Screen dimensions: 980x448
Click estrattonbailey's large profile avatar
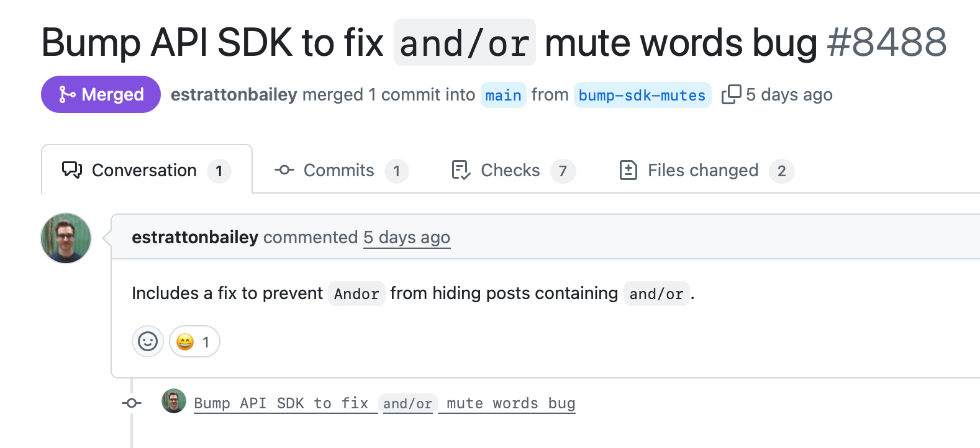[x=66, y=238]
